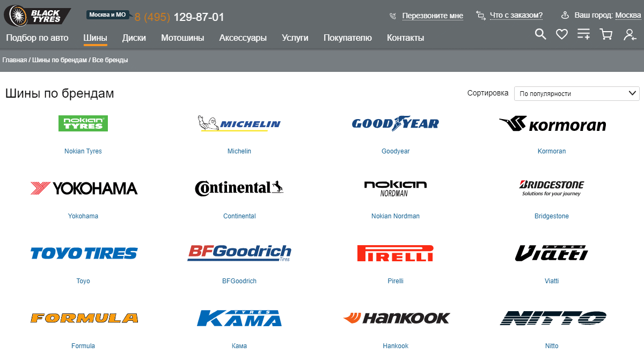The image size is (644, 353).
Task: Open the Formula text link
Action: click(83, 346)
